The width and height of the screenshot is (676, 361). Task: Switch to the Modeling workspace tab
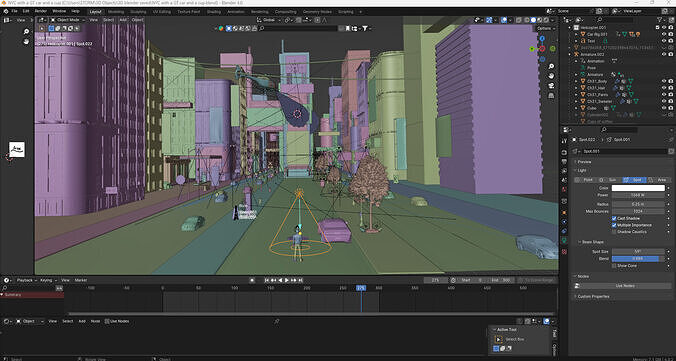(116, 12)
